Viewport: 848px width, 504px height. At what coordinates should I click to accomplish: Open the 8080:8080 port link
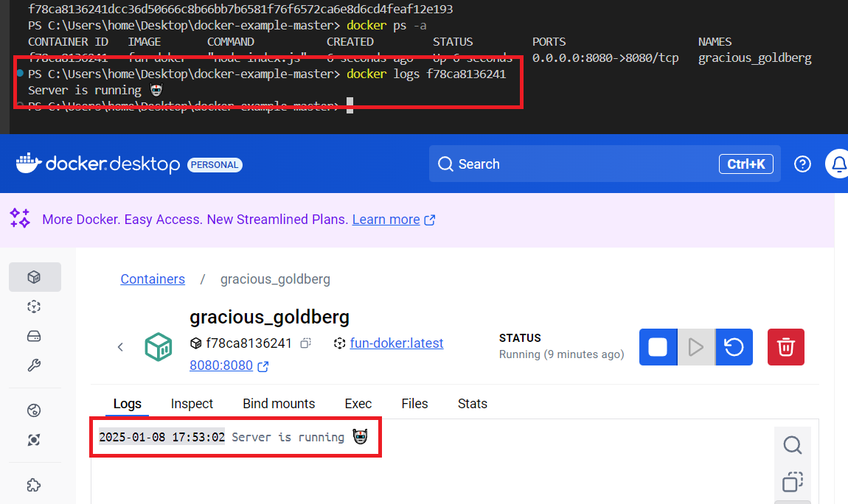(221, 365)
